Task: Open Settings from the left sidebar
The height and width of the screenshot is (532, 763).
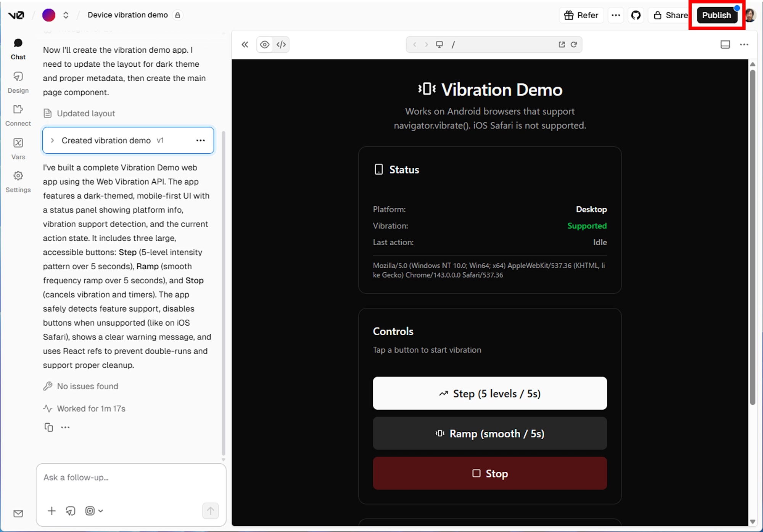Action: coord(18,182)
